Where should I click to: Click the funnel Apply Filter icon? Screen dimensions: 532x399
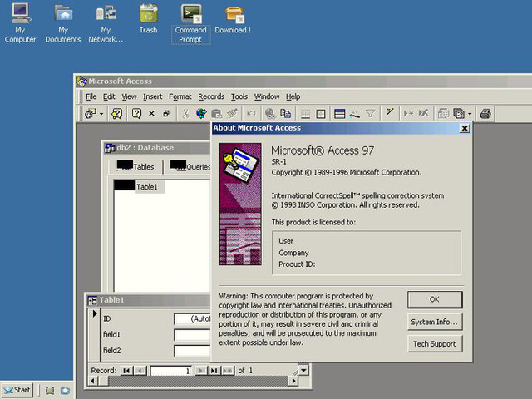371,114
